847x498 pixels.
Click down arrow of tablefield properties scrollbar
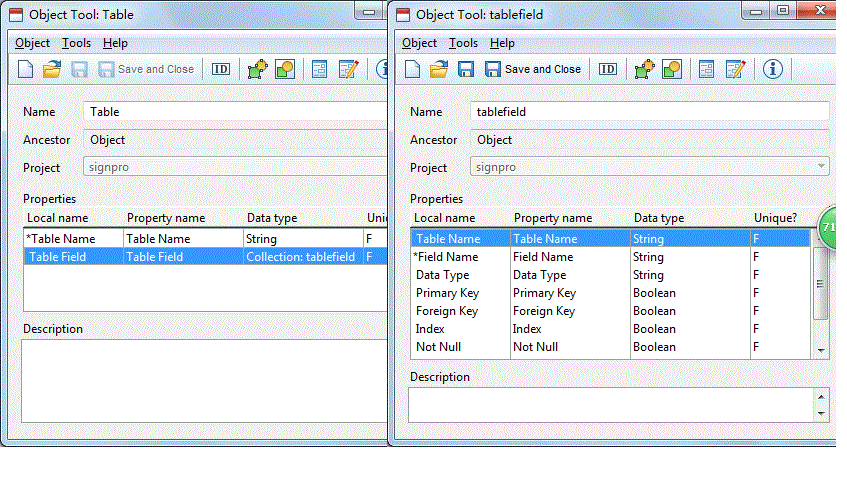[x=821, y=350]
